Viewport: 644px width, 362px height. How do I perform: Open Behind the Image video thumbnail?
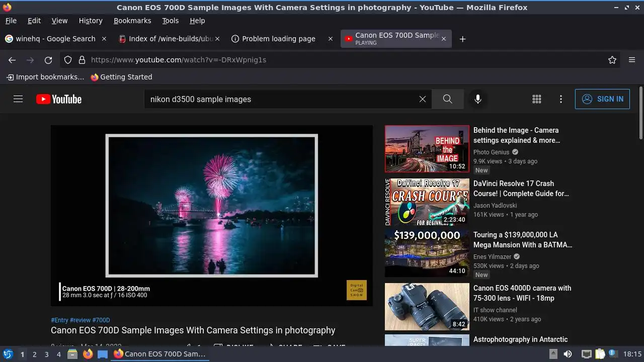427,149
